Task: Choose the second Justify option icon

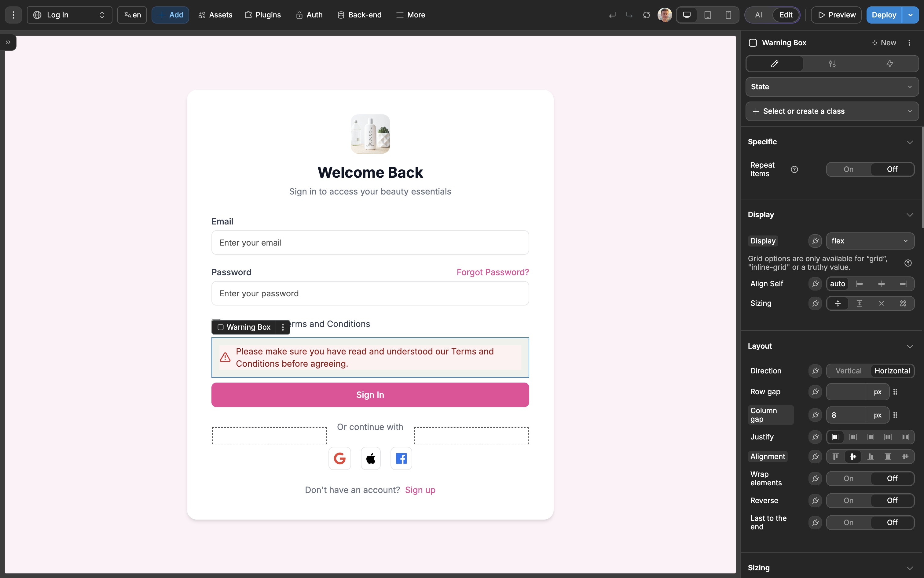Action: (853, 437)
